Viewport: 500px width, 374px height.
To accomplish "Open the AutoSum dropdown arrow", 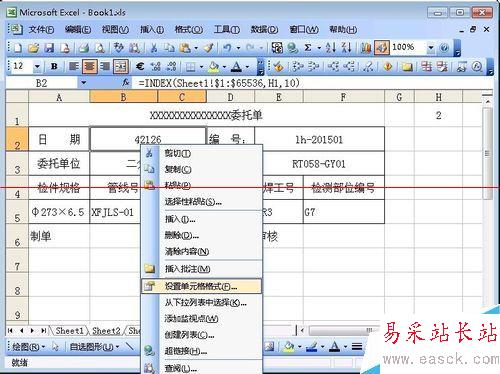I will click(319, 48).
